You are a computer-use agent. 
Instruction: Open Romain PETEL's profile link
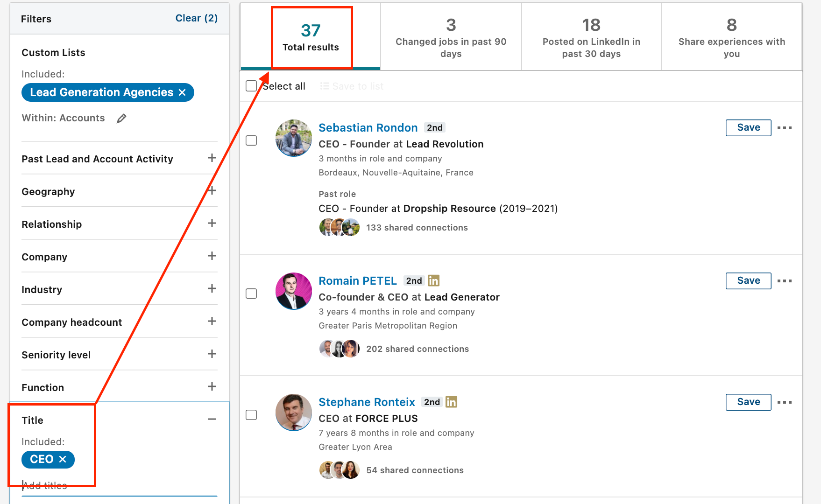[x=358, y=281]
